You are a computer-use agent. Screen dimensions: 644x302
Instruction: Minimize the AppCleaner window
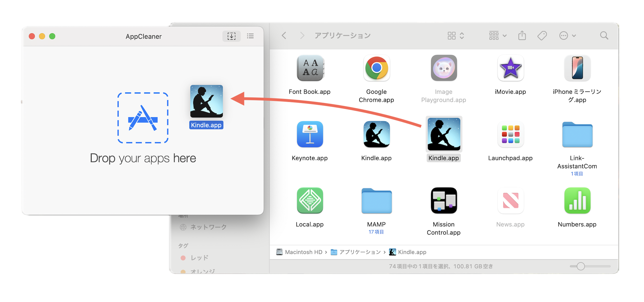point(42,36)
